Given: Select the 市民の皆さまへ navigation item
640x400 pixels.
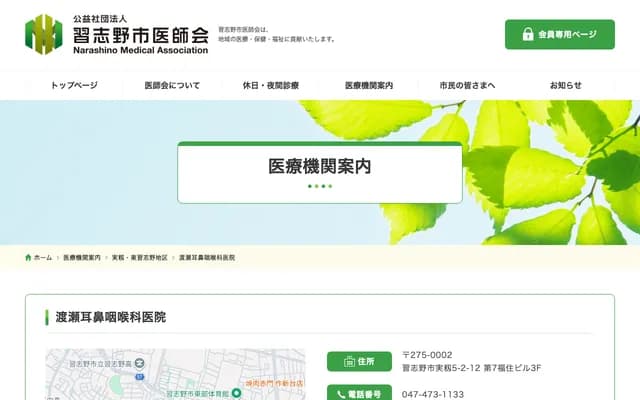Looking at the screenshot, I should tap(467, 86).
